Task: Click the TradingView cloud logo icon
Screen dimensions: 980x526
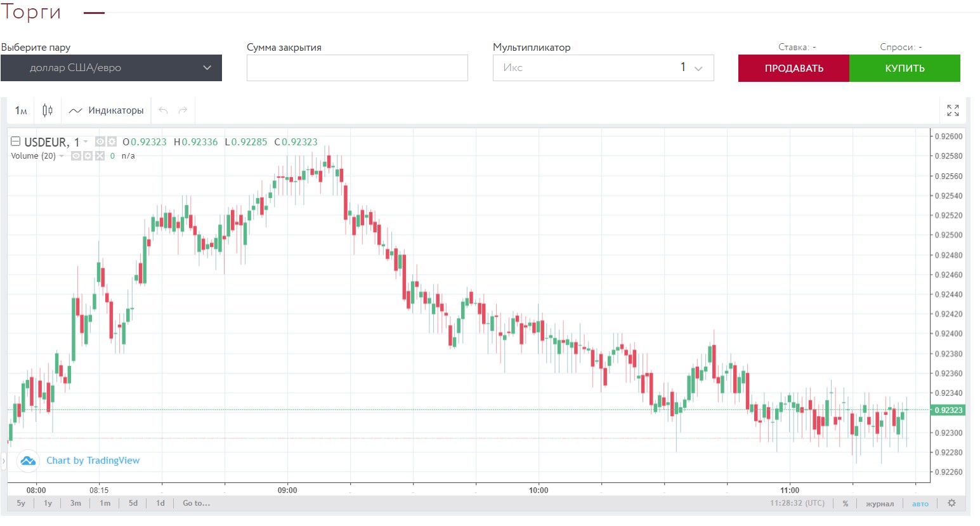Action: click(x=28, y=461)
